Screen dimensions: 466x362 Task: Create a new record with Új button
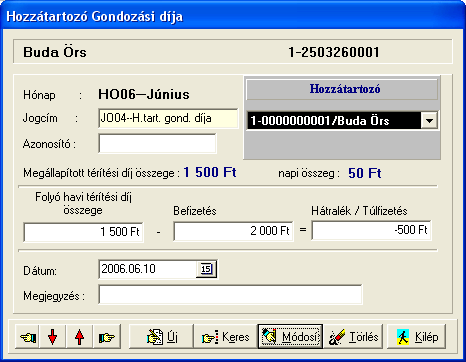click(161, 337)
